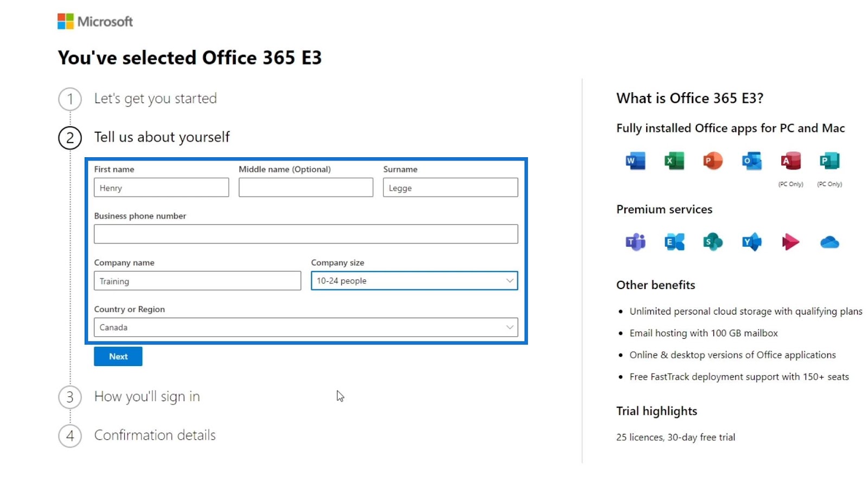This screenshot has width=868, height=488.
Task: Click the PowerPoint app icon
Action: [713, 161]
